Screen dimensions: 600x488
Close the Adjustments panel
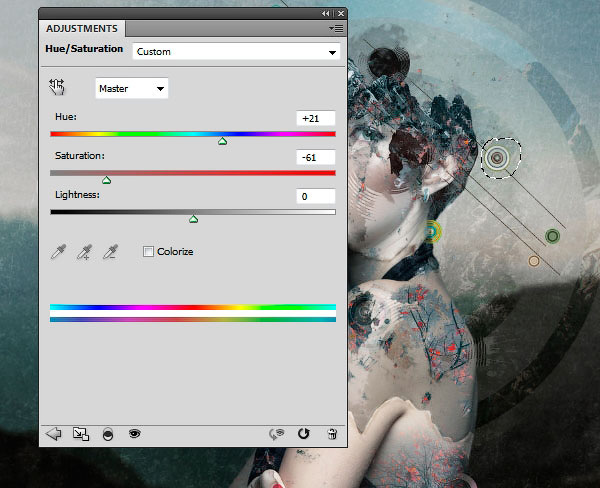(341, 13)
